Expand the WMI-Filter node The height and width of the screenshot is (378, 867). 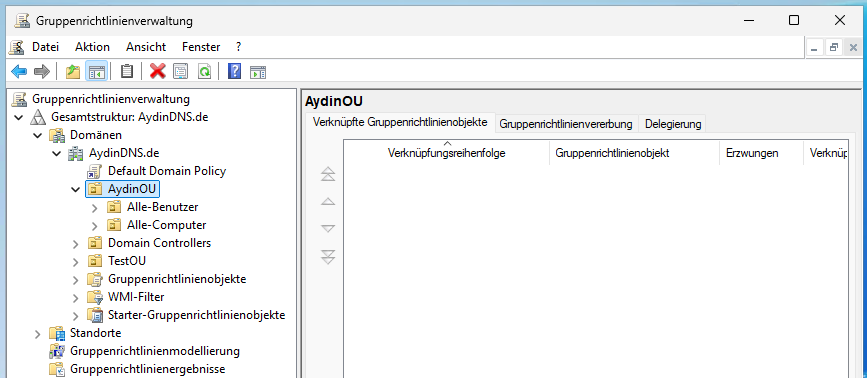76,298
